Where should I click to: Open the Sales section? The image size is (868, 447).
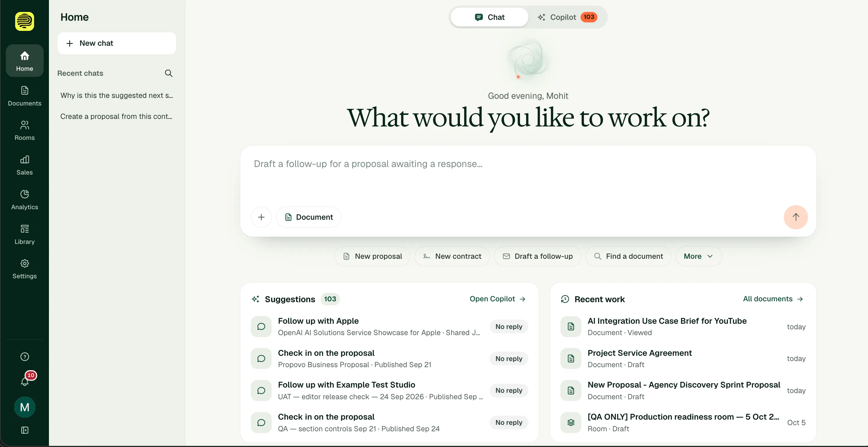pos(24,165)
